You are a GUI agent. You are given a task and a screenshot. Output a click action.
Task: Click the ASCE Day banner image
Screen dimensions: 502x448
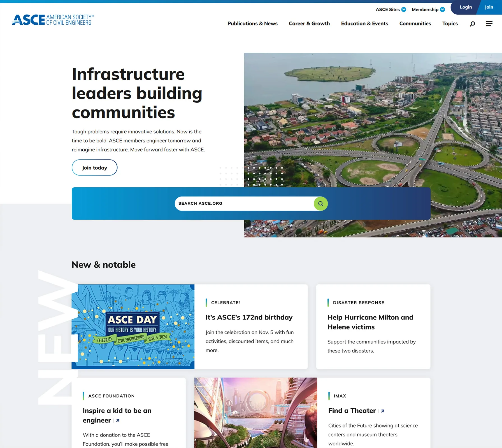(x=133, y=327)
